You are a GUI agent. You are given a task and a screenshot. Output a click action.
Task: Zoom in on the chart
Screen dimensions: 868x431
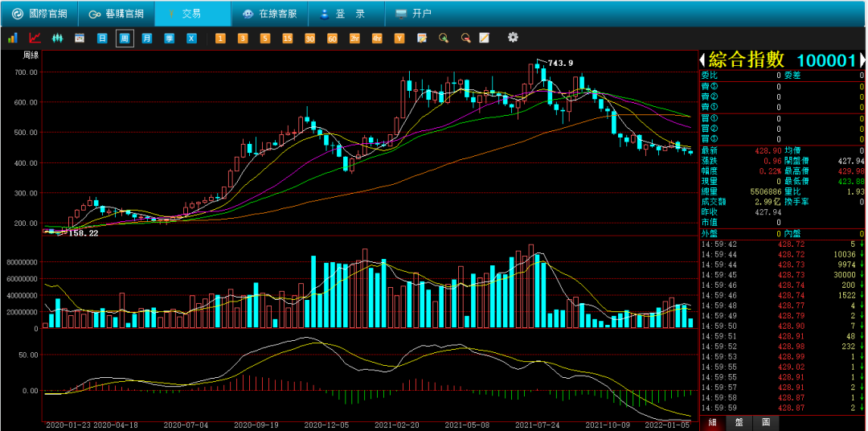point(444,39)
